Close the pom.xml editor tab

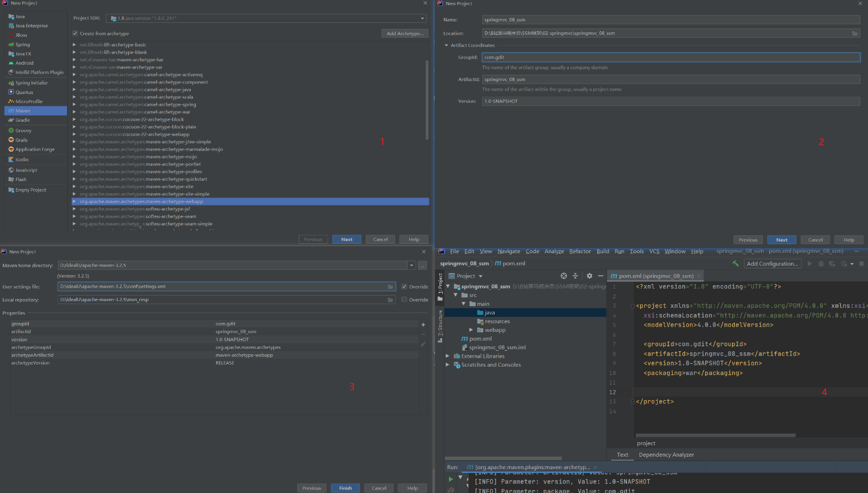698,276
